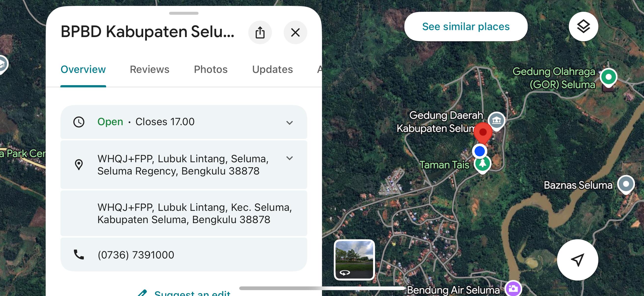Viewport: 644px width, 296px height.
Task: Select the Gedung Olahraga Seluma green marker
Action: (608, 77)
